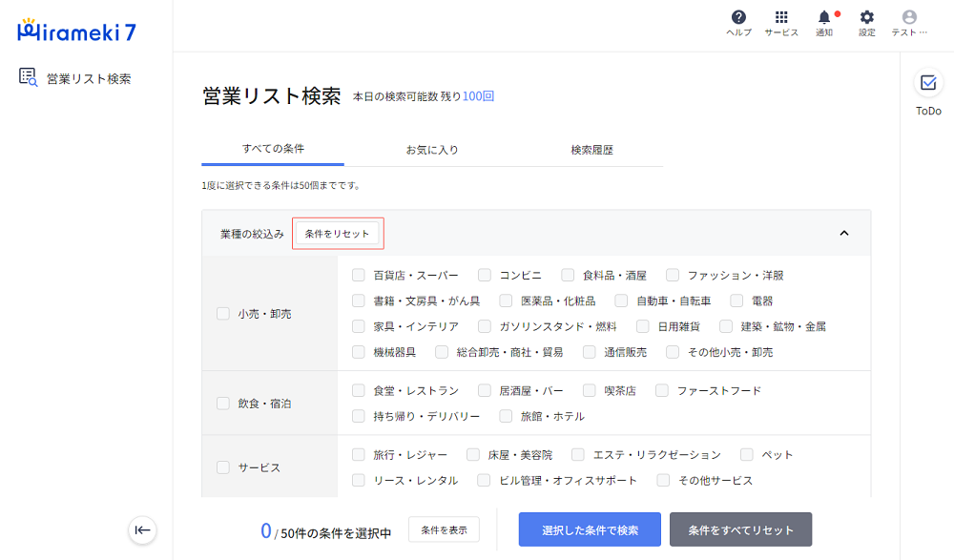
Task: Click 条件をすべてリセット to clear all conditions
Action: pos(739,529)
